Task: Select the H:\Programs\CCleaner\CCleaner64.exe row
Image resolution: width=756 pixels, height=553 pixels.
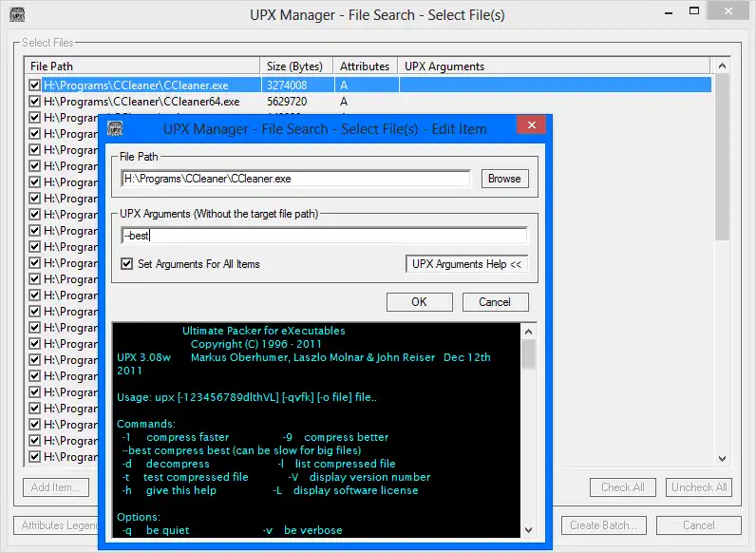Action: click(369, 102)
